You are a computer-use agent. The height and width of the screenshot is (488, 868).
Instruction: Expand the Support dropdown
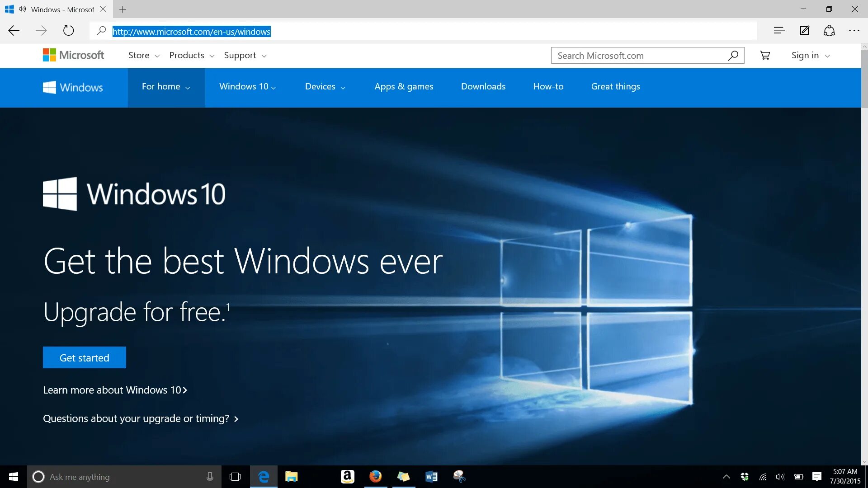245,55
